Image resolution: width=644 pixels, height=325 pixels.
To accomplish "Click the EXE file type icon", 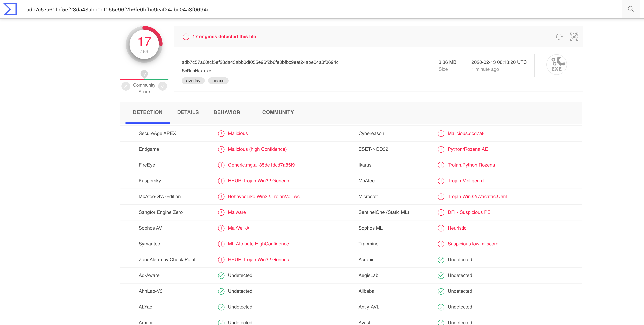I will pyautogui.click(x=556, y=65).
